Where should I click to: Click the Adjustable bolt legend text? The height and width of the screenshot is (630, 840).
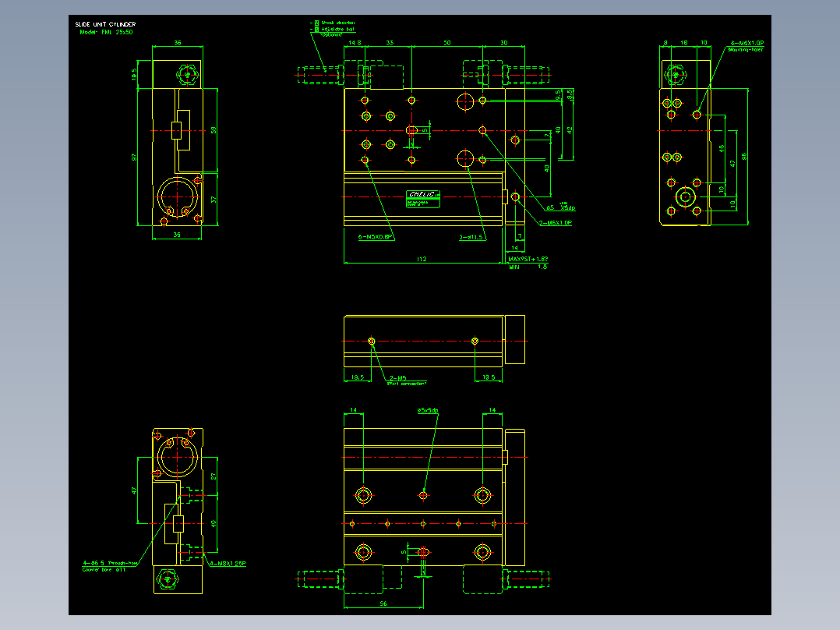point(337,29)
